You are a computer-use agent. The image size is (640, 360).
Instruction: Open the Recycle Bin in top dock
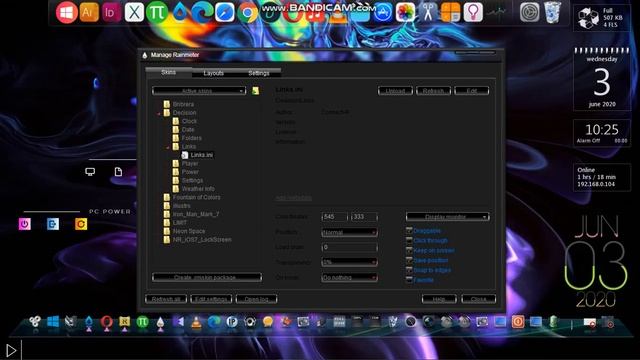pyautogui.click(x=552, y=13)
